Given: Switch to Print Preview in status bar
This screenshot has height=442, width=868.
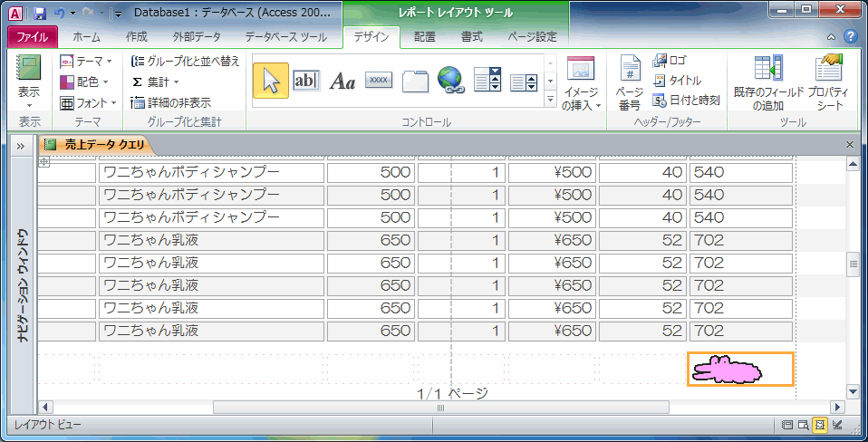Looking at the screenshot, I should point(803,425).
